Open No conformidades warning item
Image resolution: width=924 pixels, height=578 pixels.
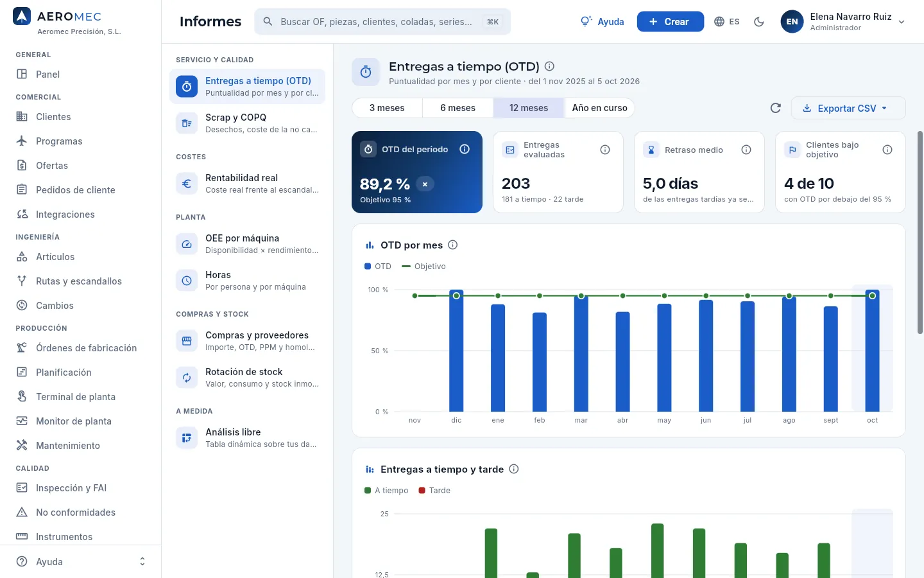80,512
